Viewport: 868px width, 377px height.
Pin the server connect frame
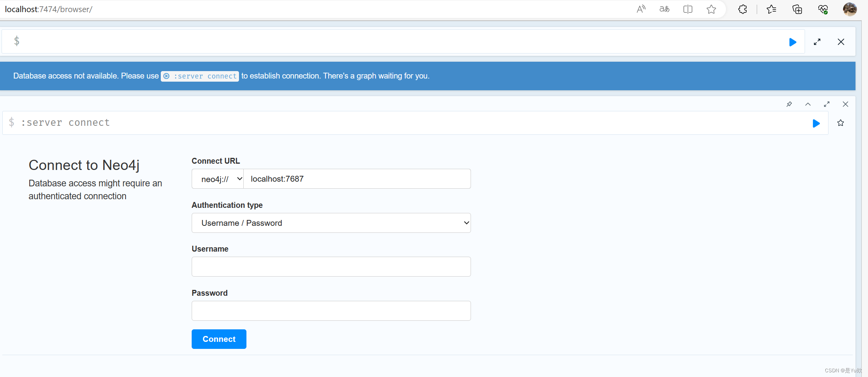click(x=789, y=104)
